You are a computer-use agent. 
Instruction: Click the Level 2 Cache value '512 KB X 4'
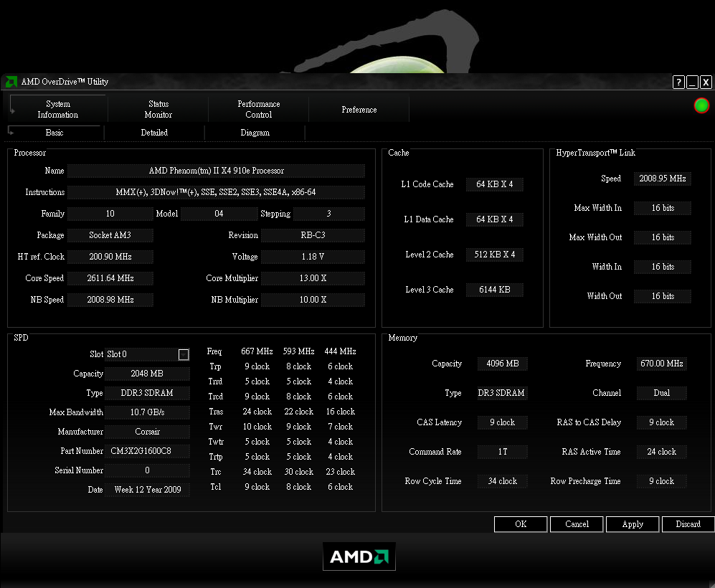[494, 255]
